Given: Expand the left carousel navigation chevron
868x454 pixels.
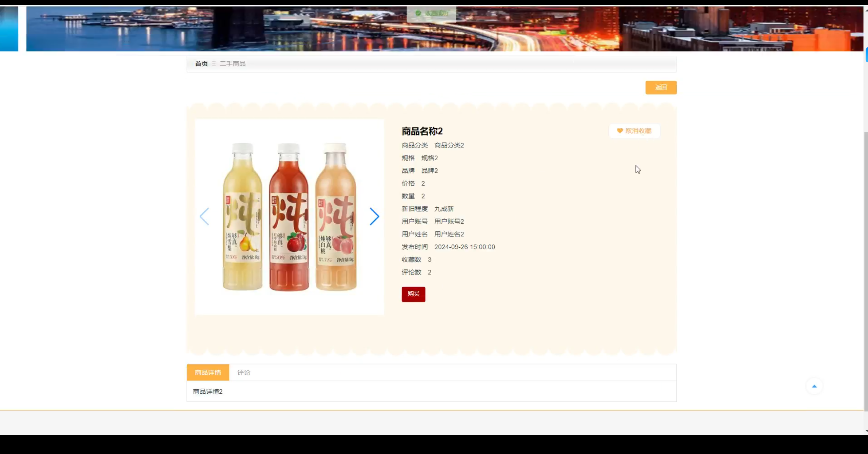Looking at the screenshot, I should 204,216.
